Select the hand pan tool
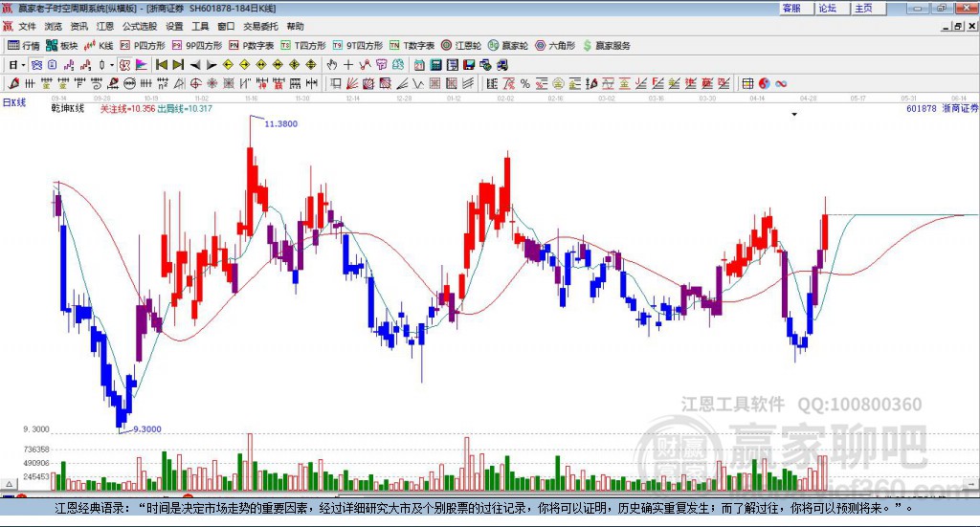 pyautogui.click(x=332, y=65)
